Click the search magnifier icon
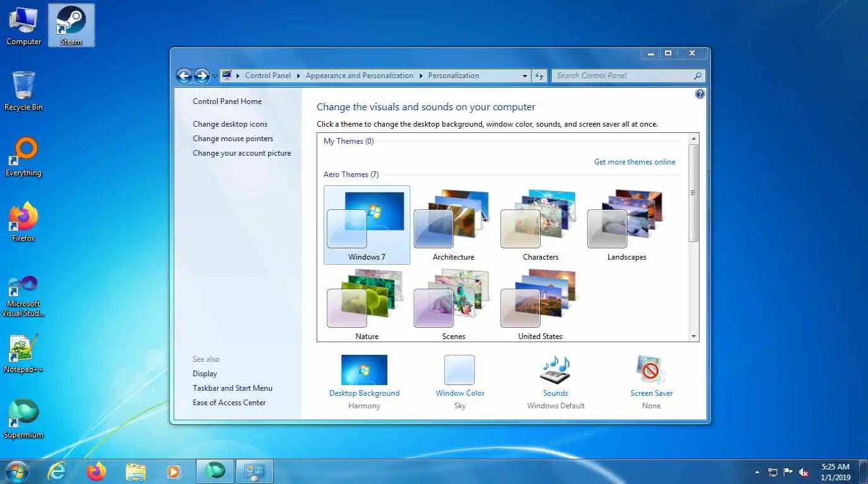868x484 pixels. tap(697, 76)
